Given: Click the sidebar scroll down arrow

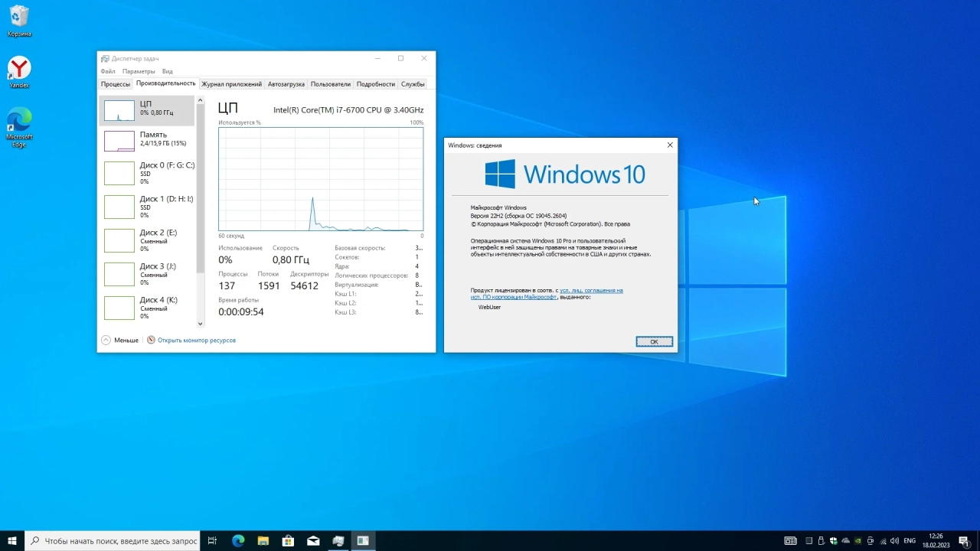Looking at the screenshot, I should pyautogui.click(x=201, y=324).
